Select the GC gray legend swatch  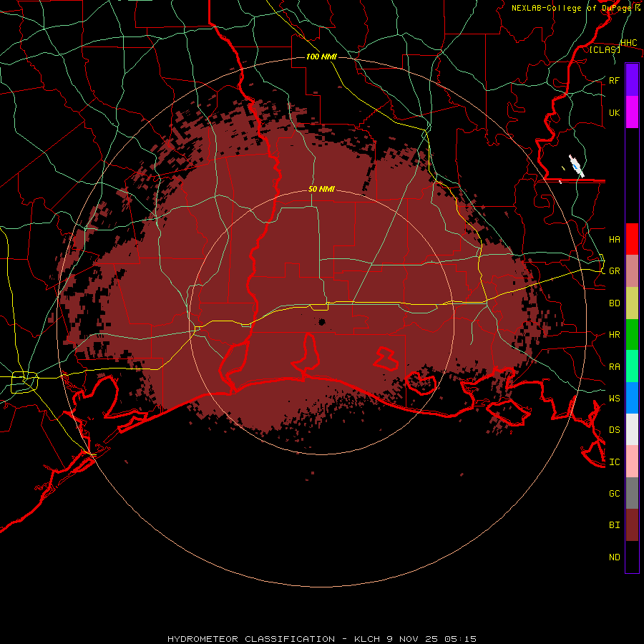(632, 493)
